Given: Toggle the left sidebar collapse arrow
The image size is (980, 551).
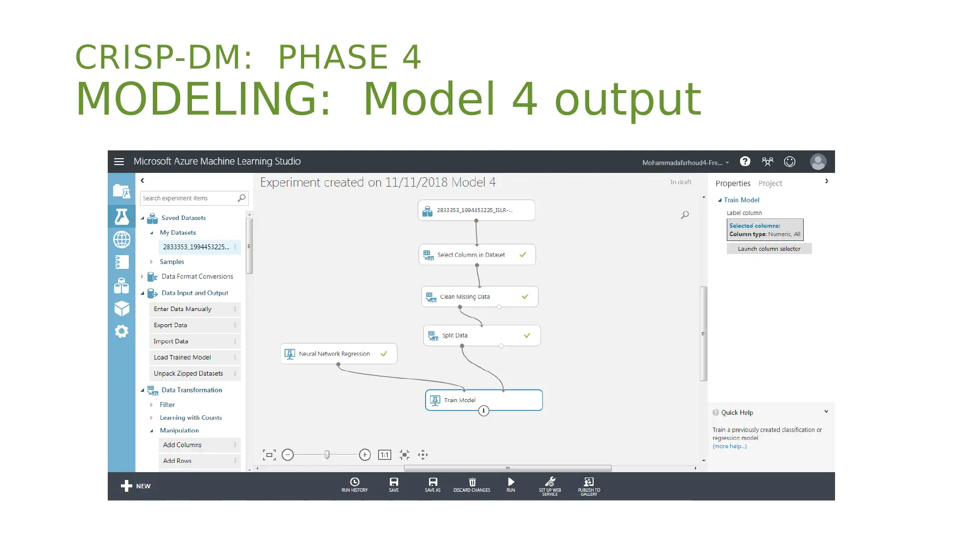Looking at the screenshot, I should tap(142, 180).
